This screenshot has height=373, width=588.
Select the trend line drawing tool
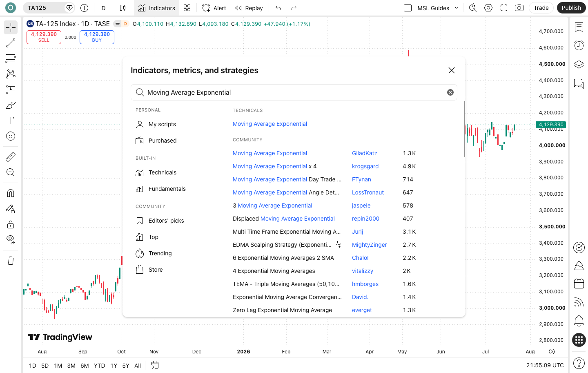[x=11, y=43]
